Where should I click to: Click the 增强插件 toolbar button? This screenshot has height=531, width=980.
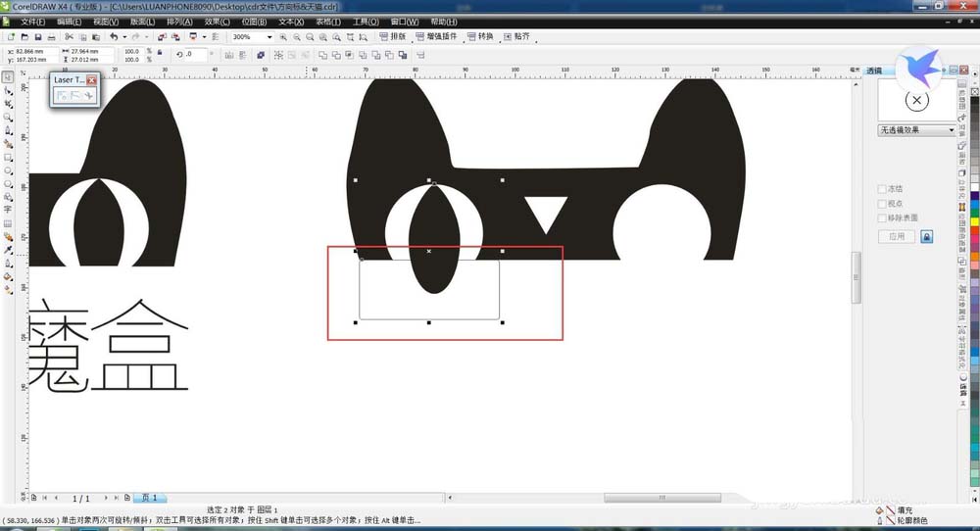pos(436,37)
